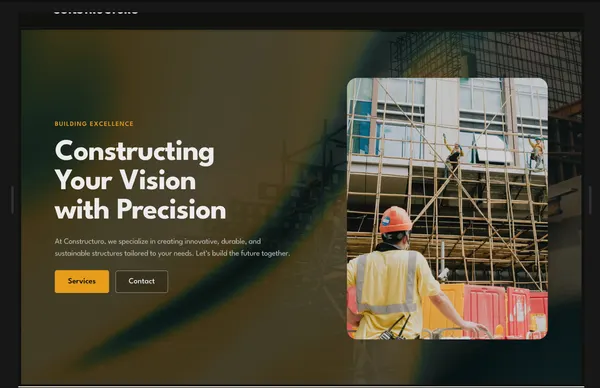
Task: Click the yellow Services button
Action: pos(82,281)
